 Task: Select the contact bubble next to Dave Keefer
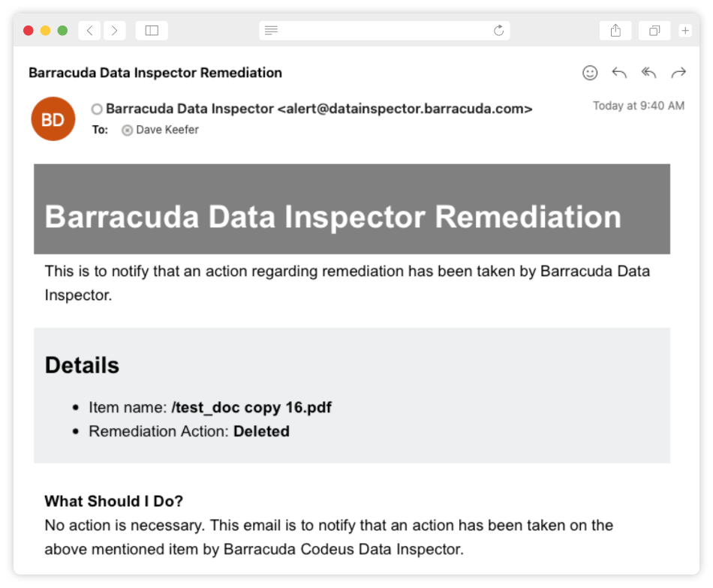coord(126,130)
